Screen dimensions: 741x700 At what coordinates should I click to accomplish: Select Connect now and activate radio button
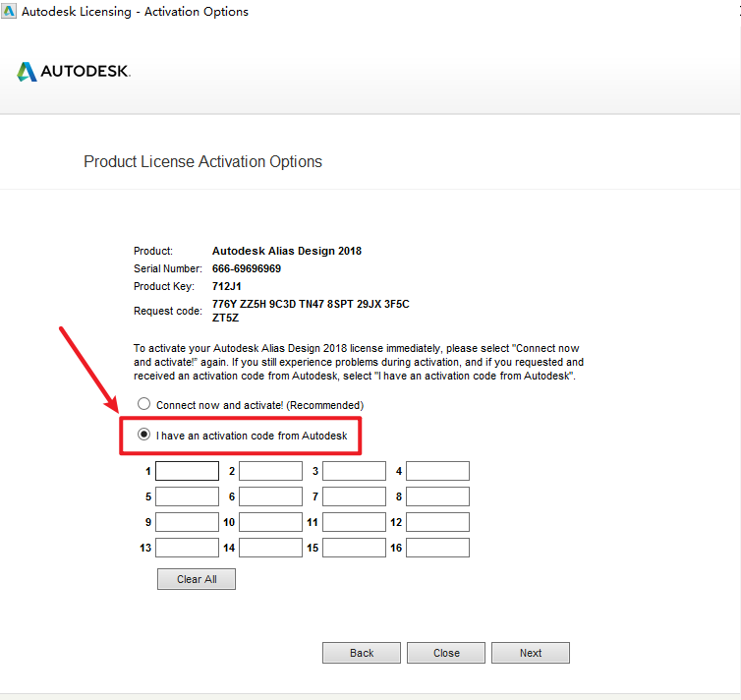143,404
